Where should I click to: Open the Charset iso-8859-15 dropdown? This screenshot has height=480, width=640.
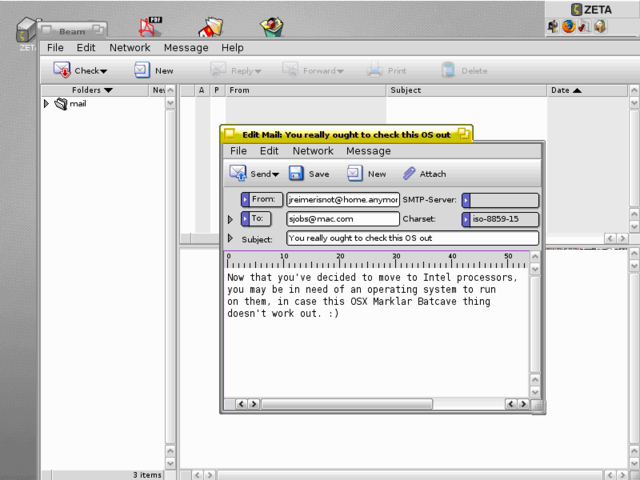click(499, 219)
